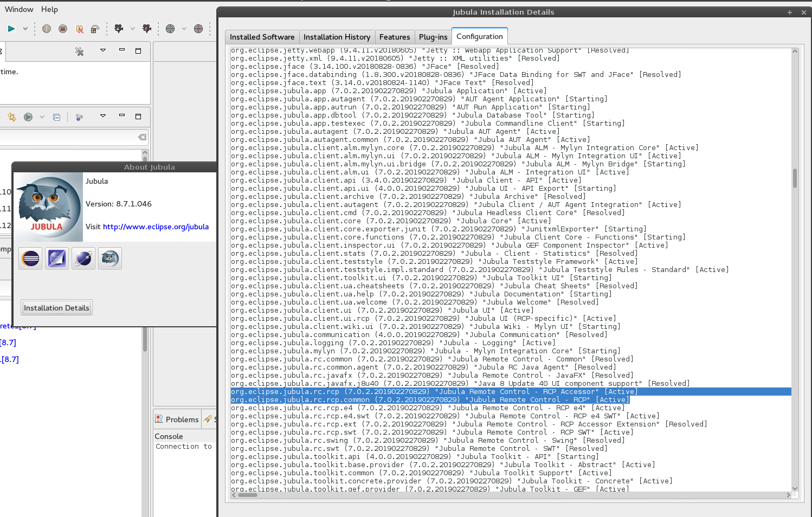Image resolution: width=812 pixels, height=517 pixels.
Task: Click the dark red camera icon
Action: click(146, 29)
